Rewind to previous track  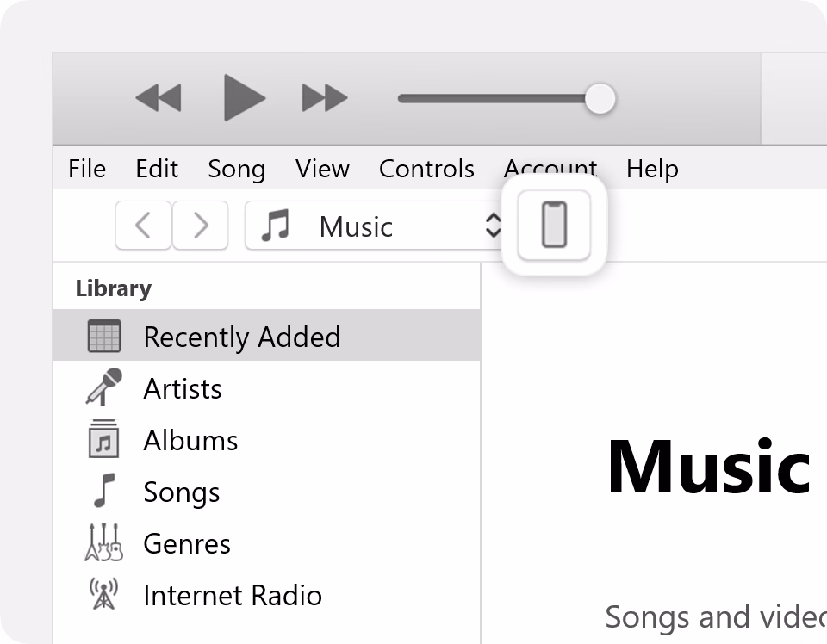[159, 98]
